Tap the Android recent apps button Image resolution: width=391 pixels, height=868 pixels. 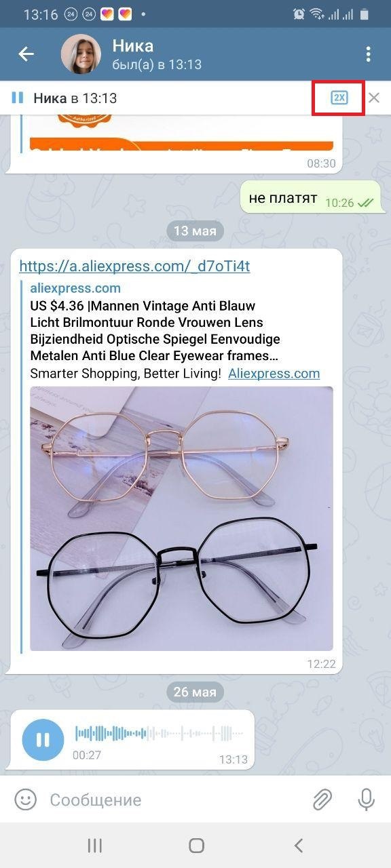(x=95, y=845)
